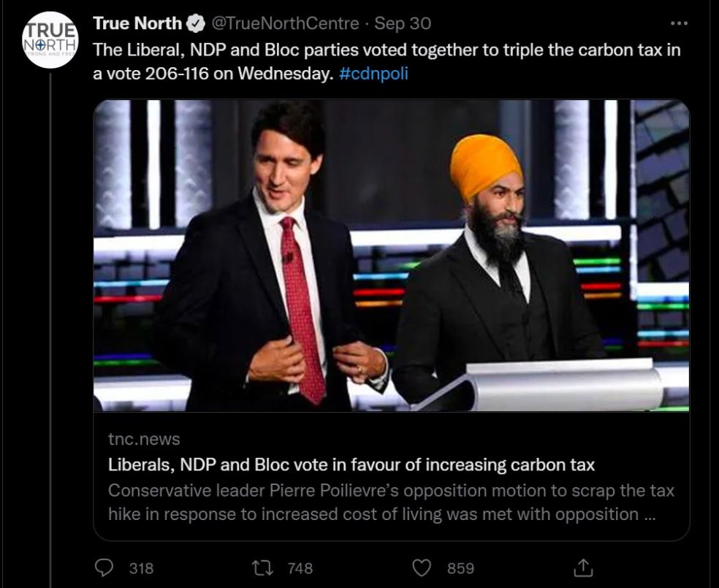
Task: Like the tweet with the heart icon
Action: point(422,568)
